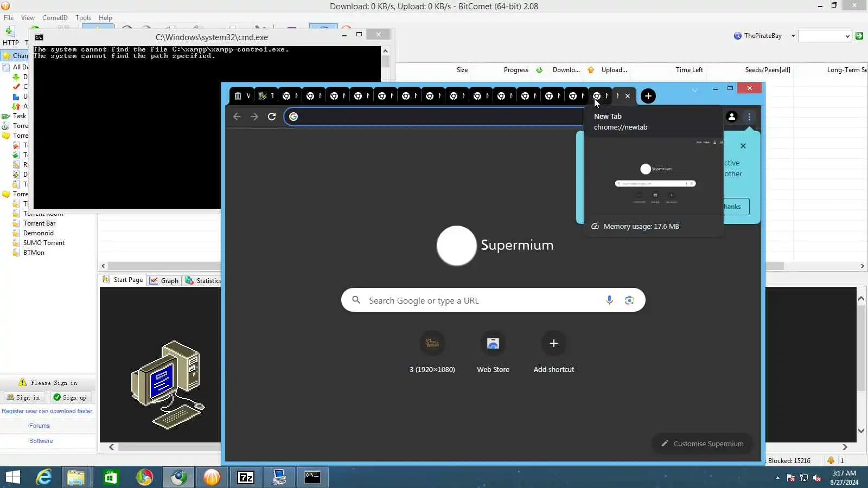Sort task list by Progress column

point(516,70)
